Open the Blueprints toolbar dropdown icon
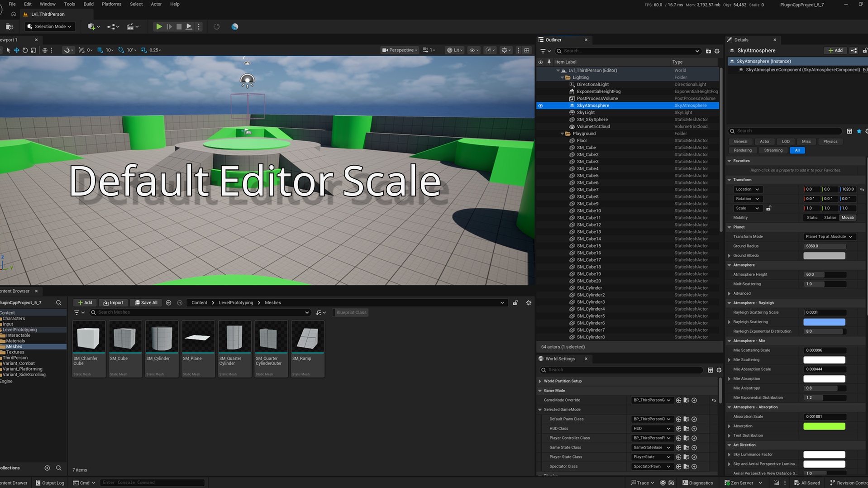The width and height of the screenshot is (868, 488). coord(113,27)
